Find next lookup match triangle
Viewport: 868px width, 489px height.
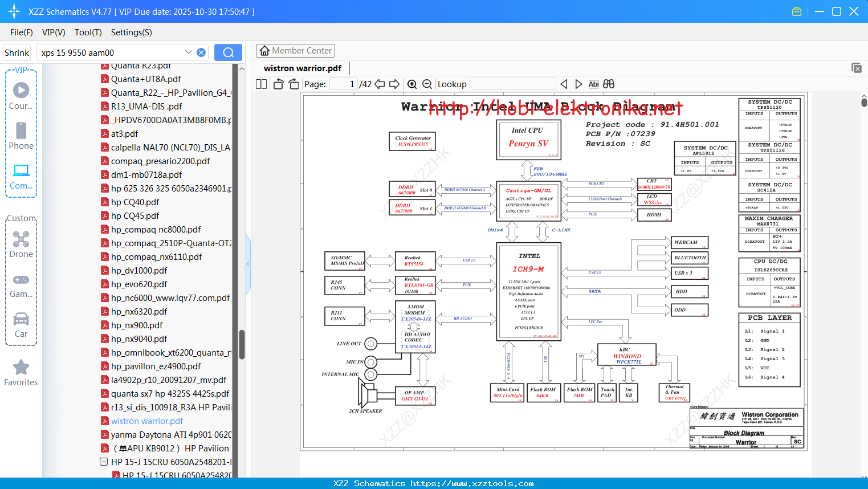pyautogui.click(x=578, y=84)
